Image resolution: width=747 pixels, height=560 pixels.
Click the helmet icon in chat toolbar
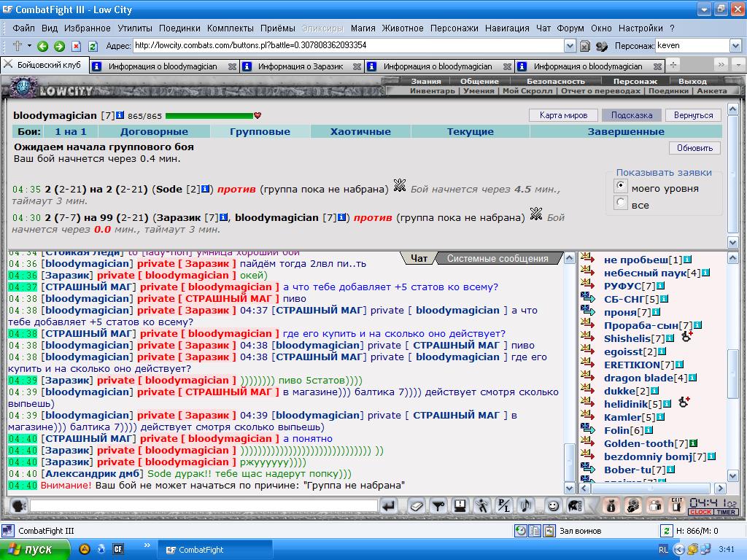coord(575,505)
